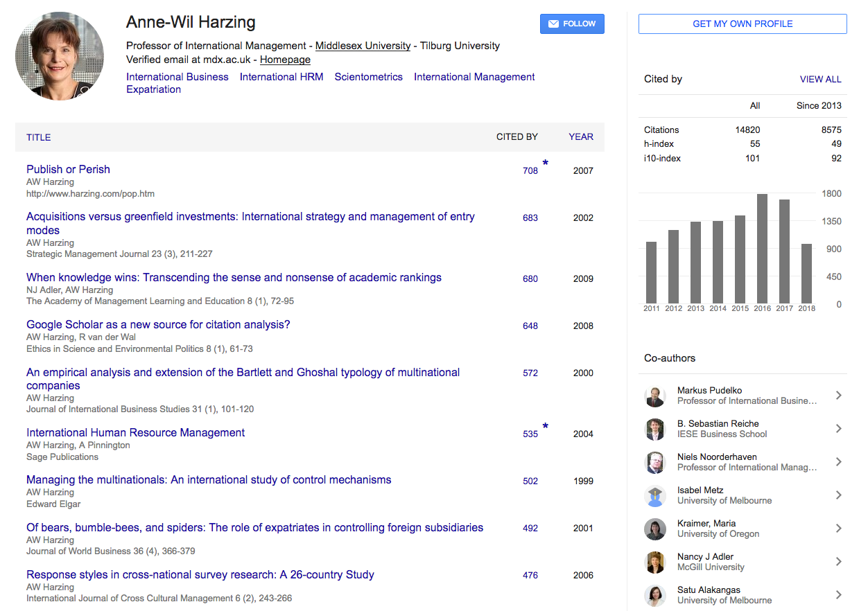
Task: Expand Markus Pudelko co-author chevron
Action: click(x=838, y=396)
